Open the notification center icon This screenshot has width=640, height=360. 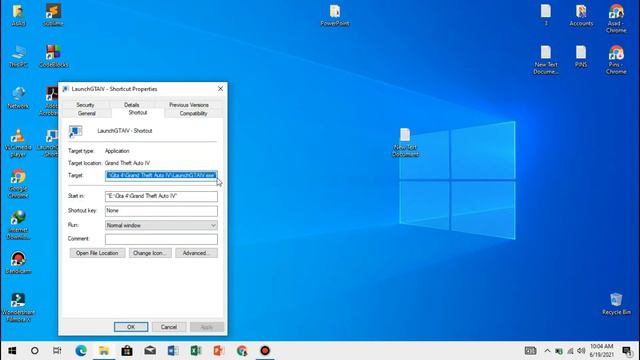pos(627,351)
